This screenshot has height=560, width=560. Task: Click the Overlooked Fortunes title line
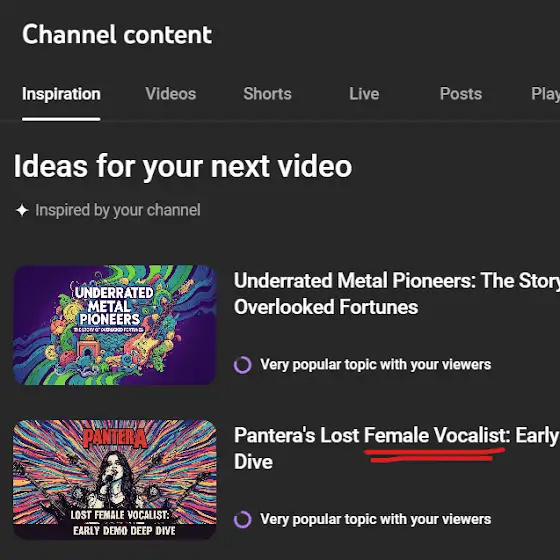coord(326,307)
